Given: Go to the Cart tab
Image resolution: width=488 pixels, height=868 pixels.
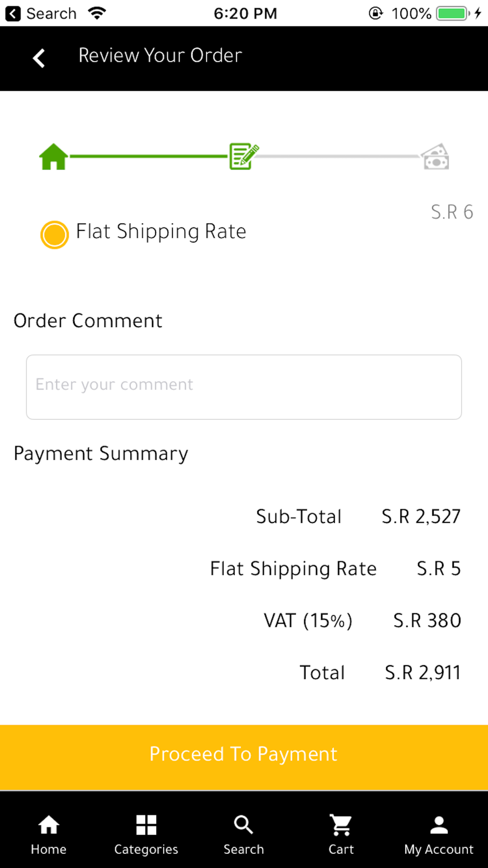Looking at the screenshot, I should (x=341, y=835).
